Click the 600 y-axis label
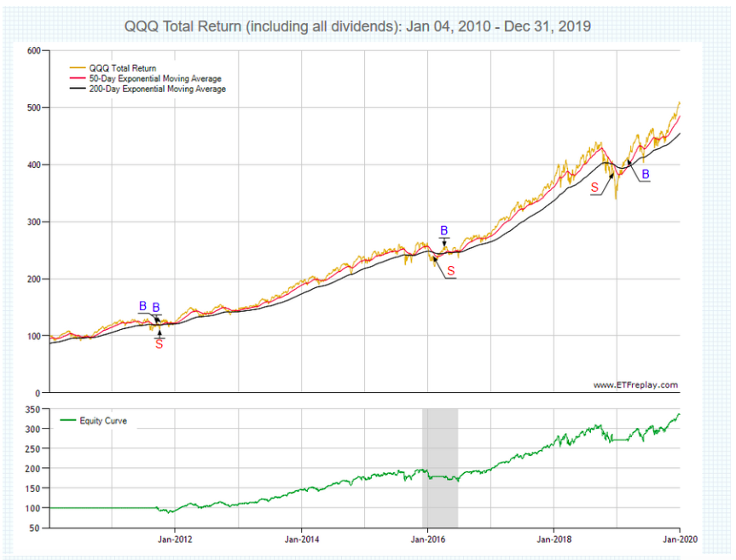The width and height of the screenshot is (736, 560). click(x=34, y=50)
